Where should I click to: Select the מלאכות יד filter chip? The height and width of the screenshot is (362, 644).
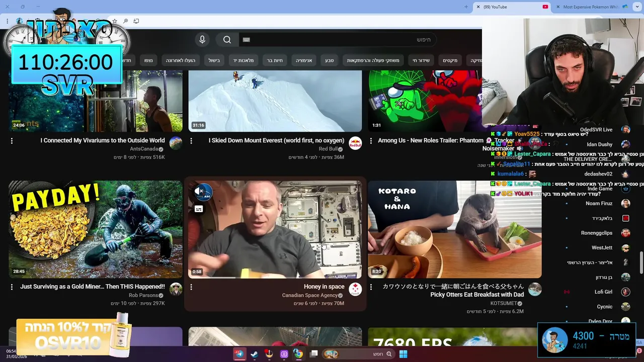click(x=244, y=60)
